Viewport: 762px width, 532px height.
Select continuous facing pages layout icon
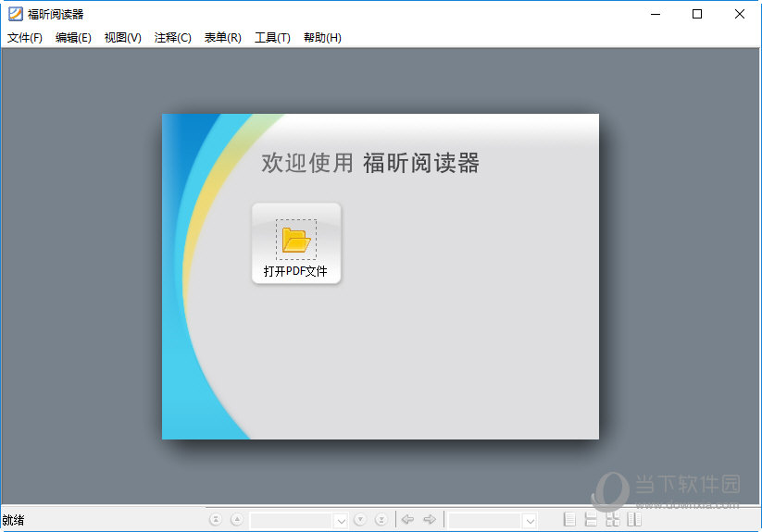point(613,519)
